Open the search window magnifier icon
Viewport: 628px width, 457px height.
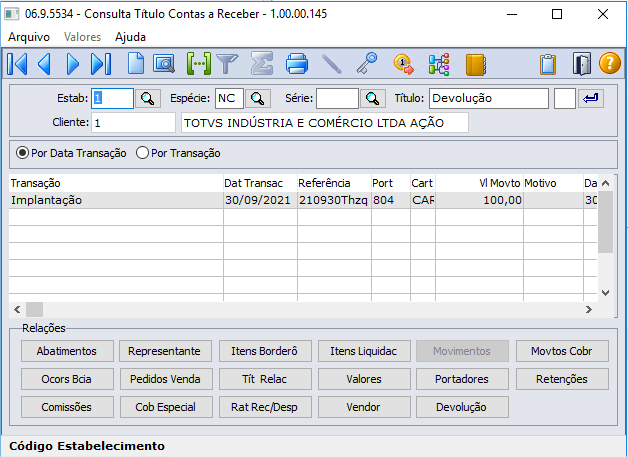coord(164,64)
